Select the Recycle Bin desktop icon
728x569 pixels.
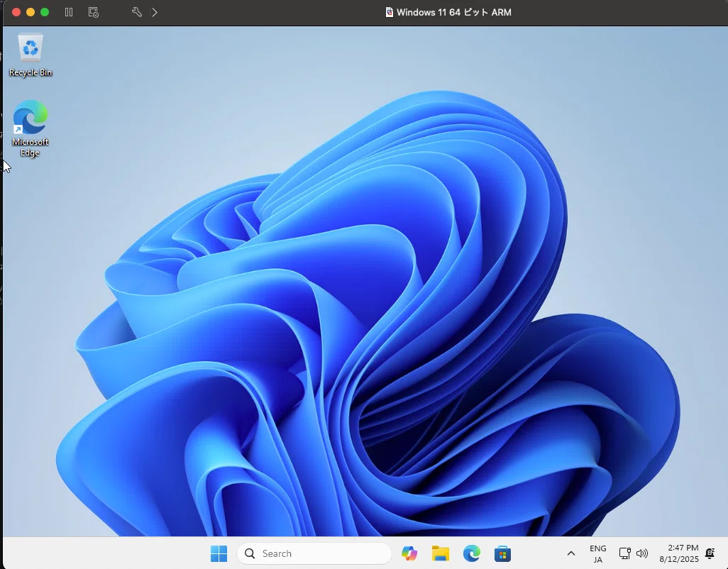click(31, 55)
